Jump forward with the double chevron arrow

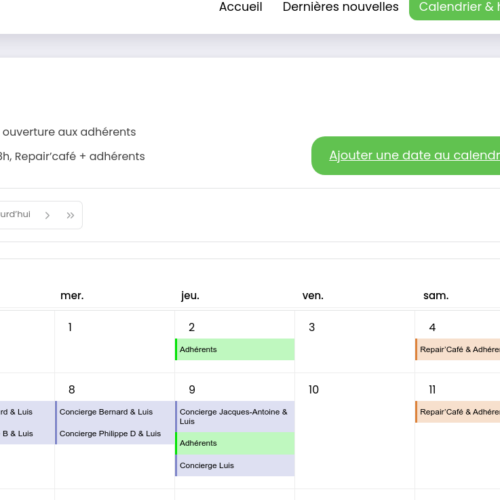(70, 215)
